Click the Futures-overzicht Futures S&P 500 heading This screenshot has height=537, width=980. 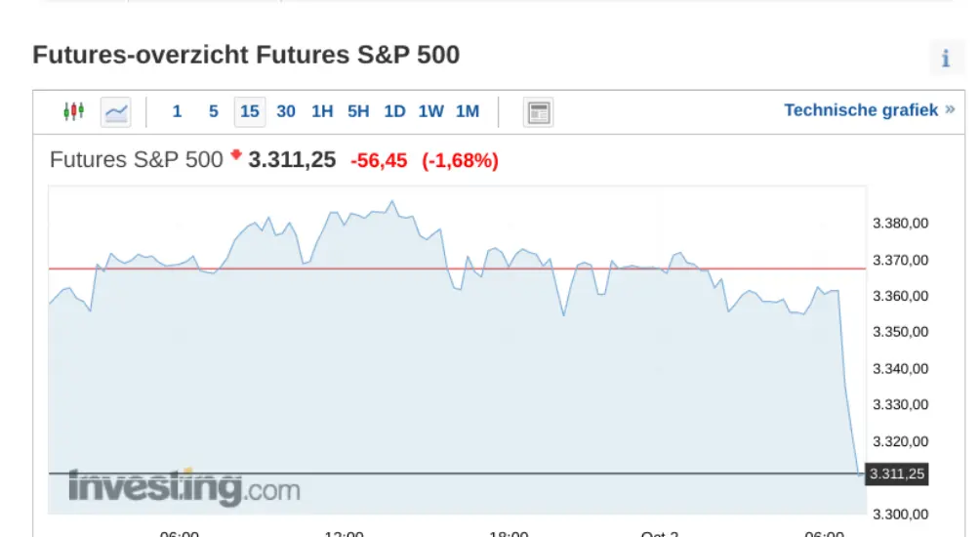click(x=246, y=55)
